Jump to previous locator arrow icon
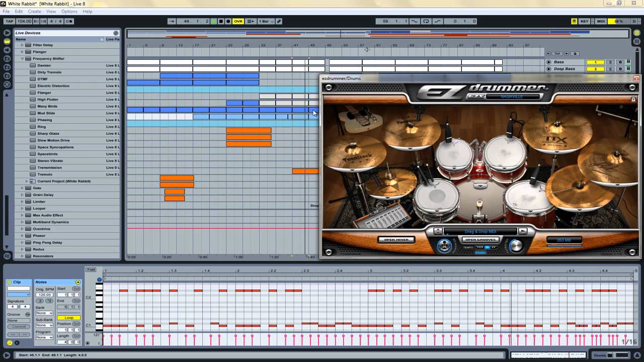Image resolution: width=644 pixels, height=362 pixels. tap(549, 53)
